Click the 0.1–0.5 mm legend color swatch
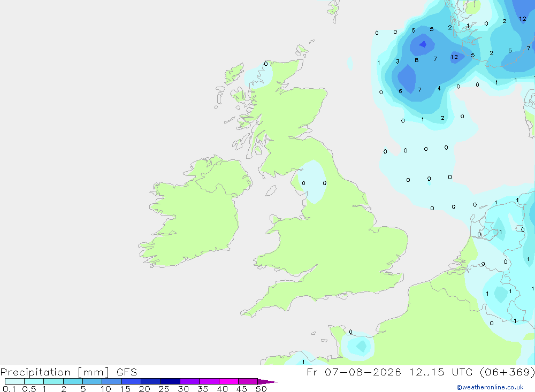Image resolution: width=535 pixels, height=392 pixels. (14, 381)
